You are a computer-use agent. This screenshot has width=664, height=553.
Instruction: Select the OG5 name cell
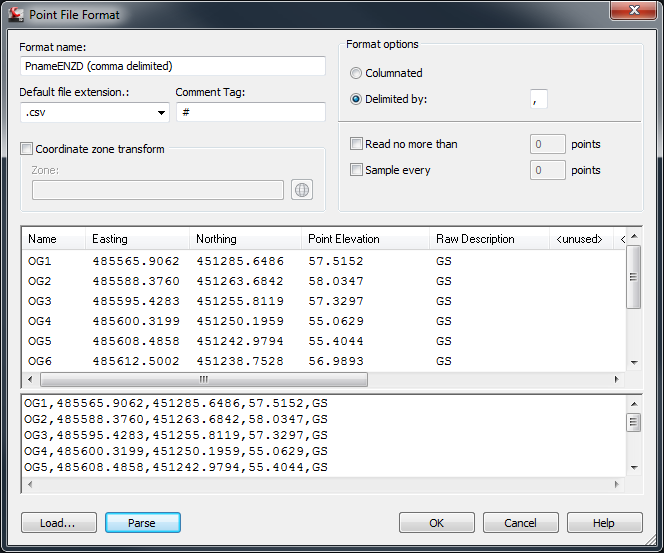tap(40, 340)
